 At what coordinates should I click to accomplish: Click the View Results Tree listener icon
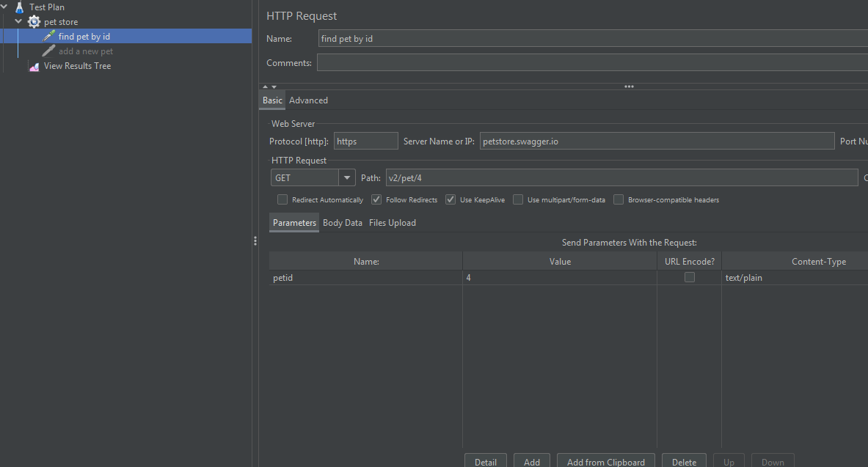34,66
